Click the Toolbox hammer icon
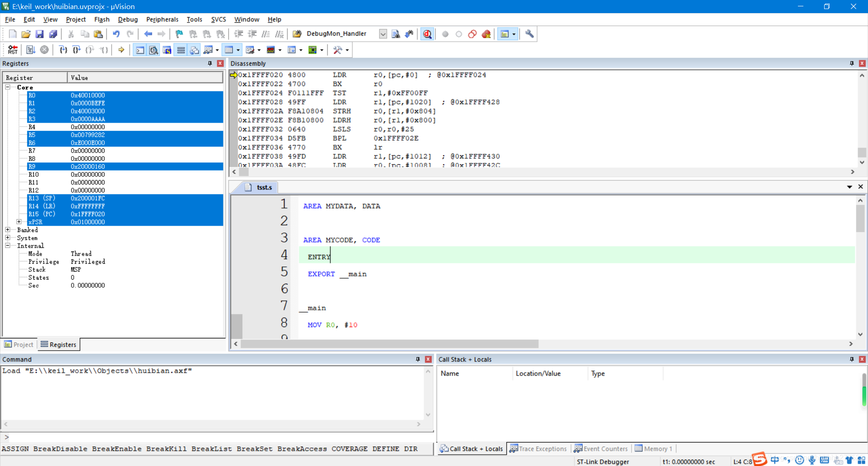This screenshot has height=466, width=868. click(x=337, y=50)
